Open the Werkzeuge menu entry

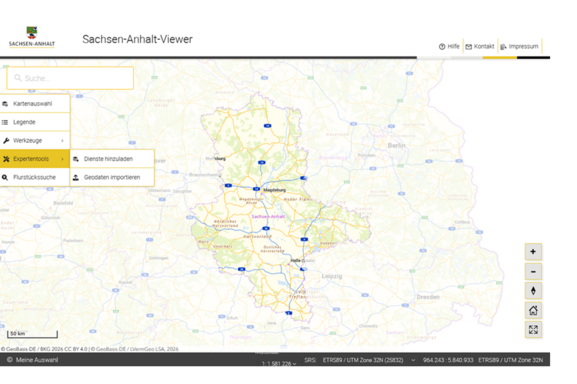(x=35, y=141)
